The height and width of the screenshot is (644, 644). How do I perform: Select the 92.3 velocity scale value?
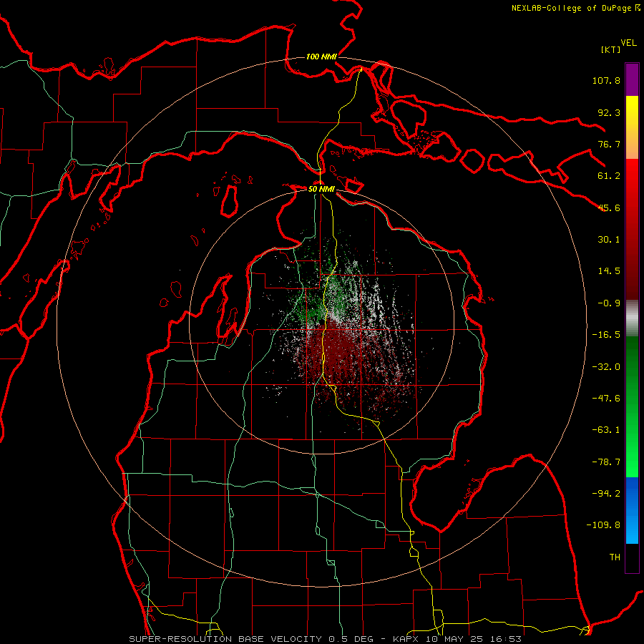(609, 112)
